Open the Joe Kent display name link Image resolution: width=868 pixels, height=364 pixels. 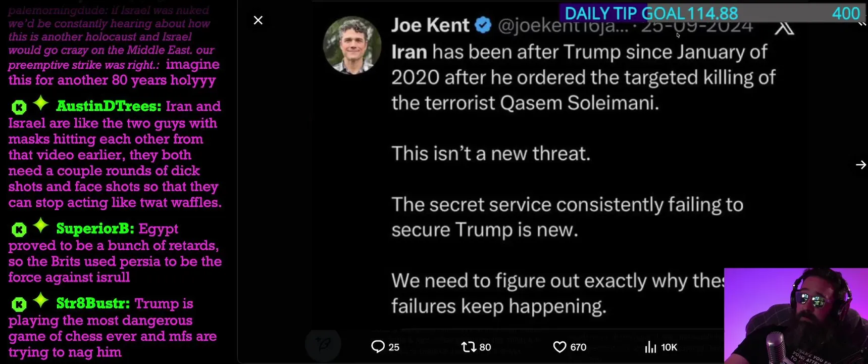pos(430,25)
